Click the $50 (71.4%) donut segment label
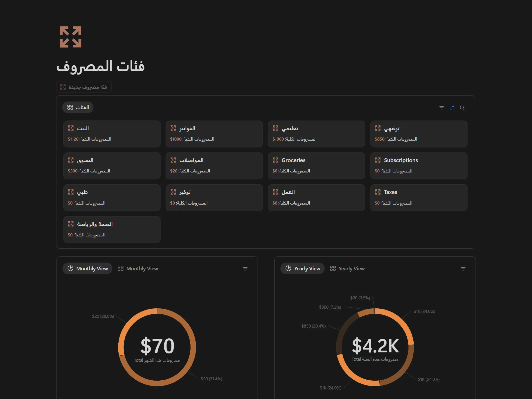532x399 pixels. (x=211, y=379)
